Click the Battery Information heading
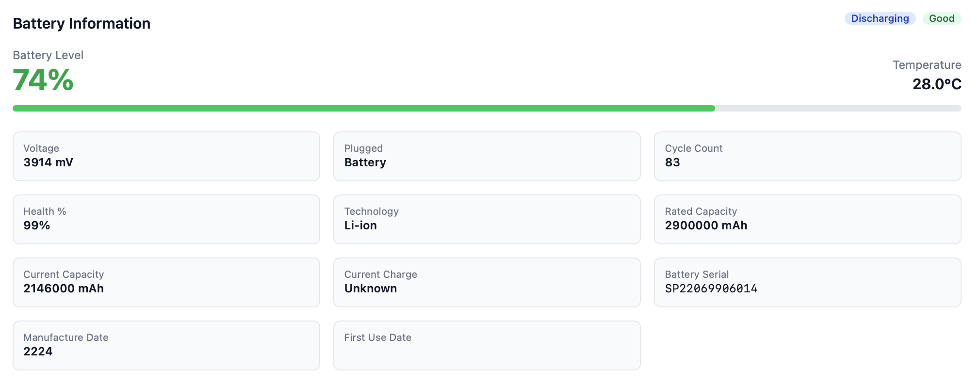Screen dimensions: 980x385 (82, 23)
